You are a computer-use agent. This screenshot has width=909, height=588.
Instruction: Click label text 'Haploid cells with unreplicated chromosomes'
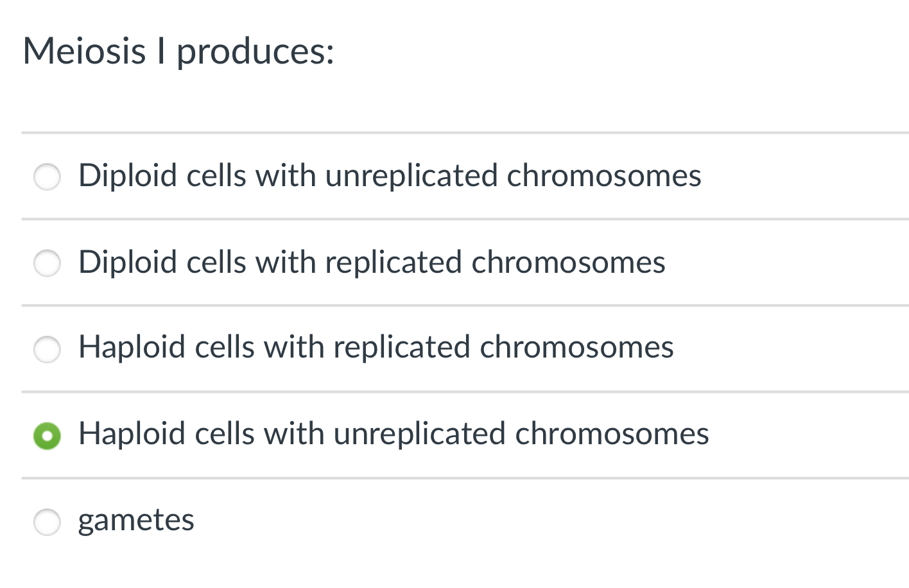(x=394, y=434)
